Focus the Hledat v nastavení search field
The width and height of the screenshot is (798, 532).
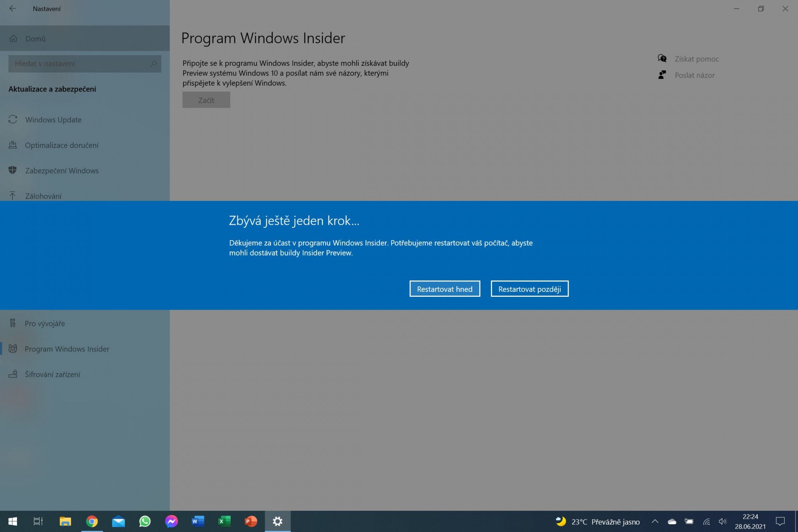[85, 64]
